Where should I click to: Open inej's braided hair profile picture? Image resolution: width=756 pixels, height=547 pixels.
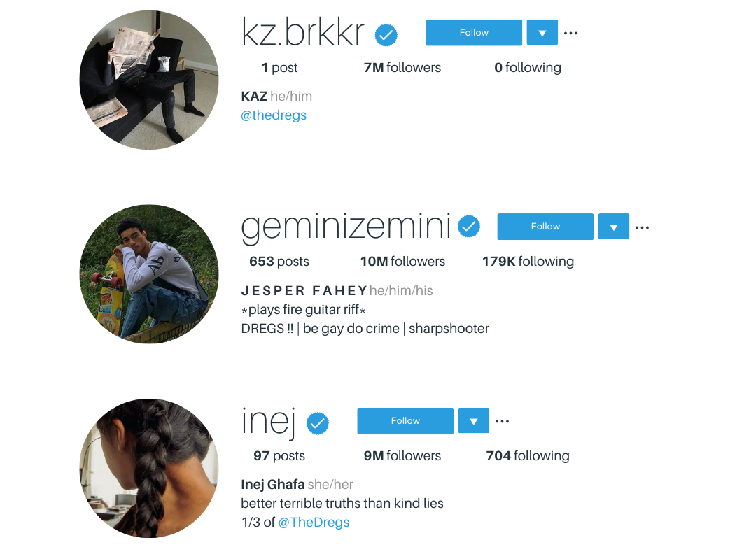[x=149, y=468]
